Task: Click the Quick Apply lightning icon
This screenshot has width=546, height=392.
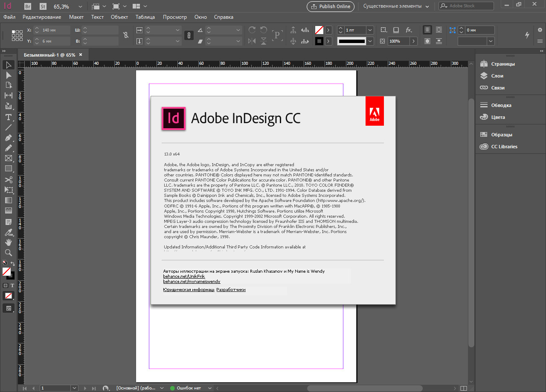Action: pyautogui.click(x=527, y=35)
